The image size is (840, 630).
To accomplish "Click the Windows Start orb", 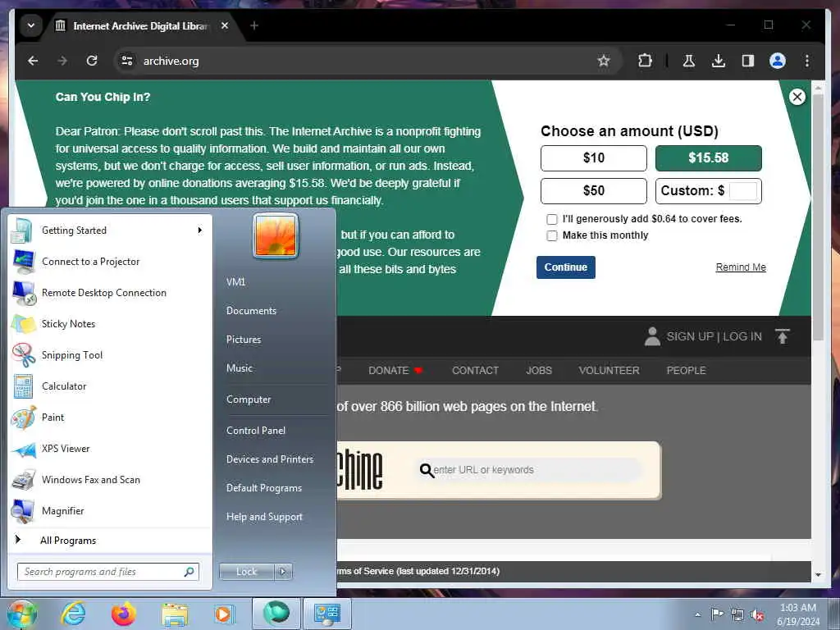I will (21, 614).
